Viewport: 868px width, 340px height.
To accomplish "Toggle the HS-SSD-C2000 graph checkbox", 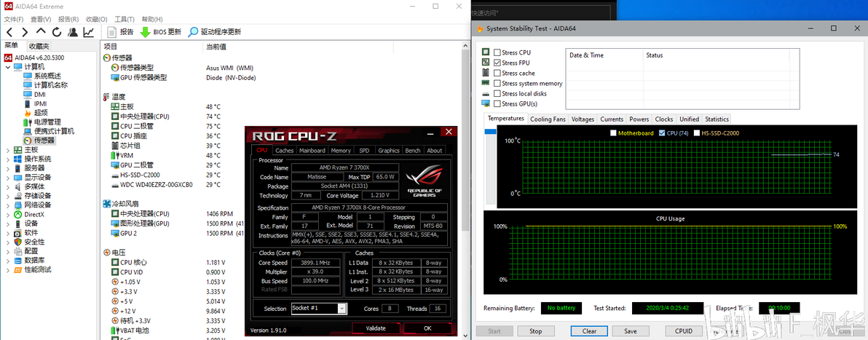I will [696, 133].
